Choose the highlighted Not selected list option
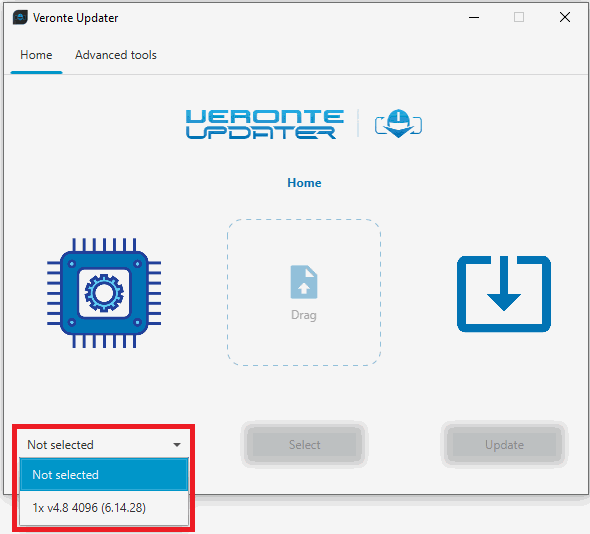 pyautogui.click(x=104, y=475)
